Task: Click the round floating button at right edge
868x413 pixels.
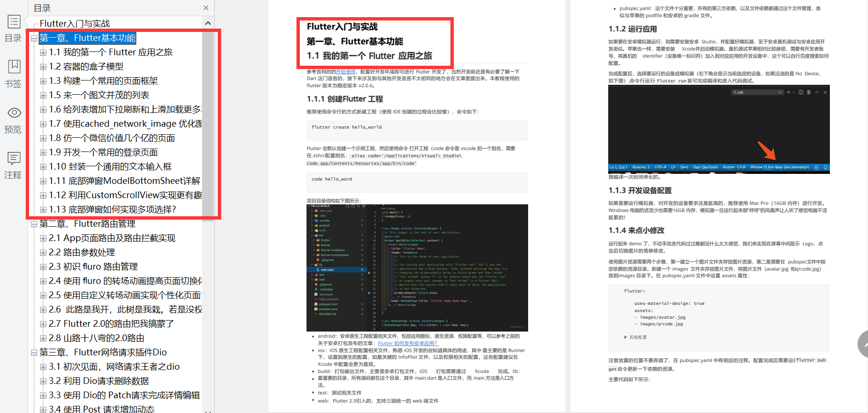Action: [863, 344]
